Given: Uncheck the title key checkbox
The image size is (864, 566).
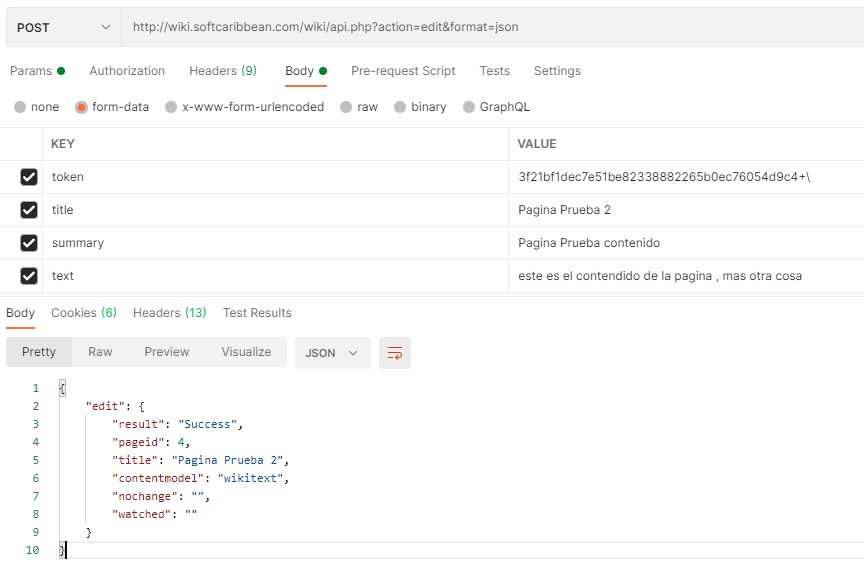Looking at the screenshot, I should point(30,210).
